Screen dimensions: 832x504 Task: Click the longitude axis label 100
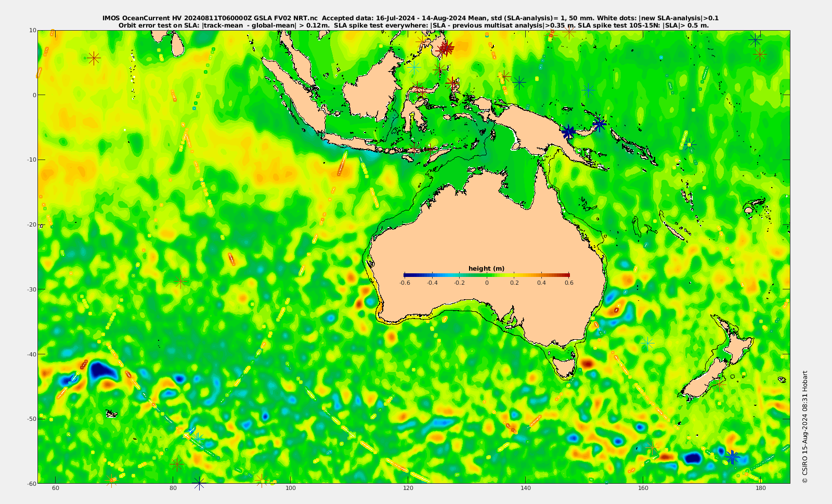(x=291, y=488)
